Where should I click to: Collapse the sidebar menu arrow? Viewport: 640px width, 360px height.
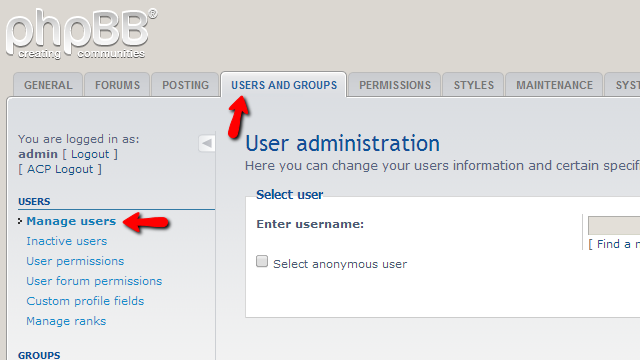[207, 143]
